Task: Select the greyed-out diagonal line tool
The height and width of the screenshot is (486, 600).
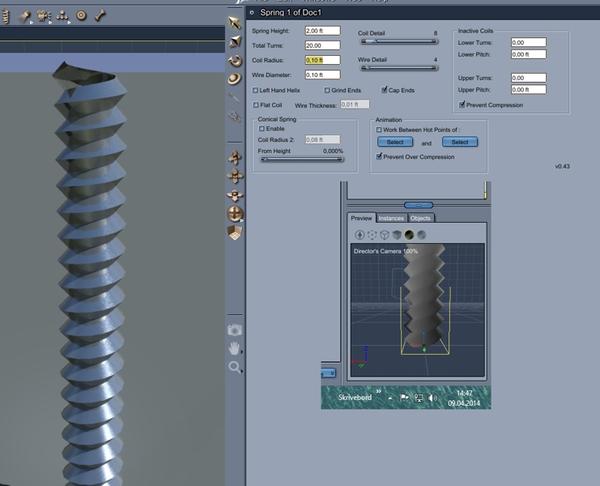Action: click(x=234, y=98)
